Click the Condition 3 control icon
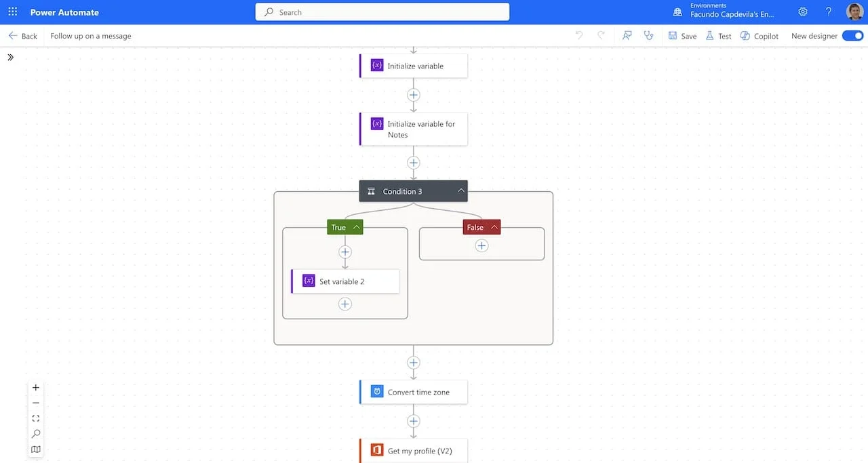This screenshot has width=868, height=463. (x=371, y=191)
